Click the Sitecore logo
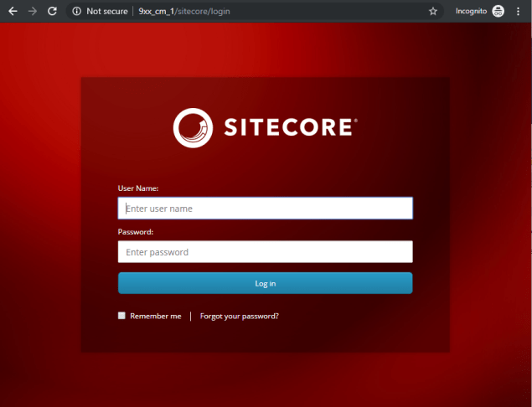532x407 pixels. pos(265,127)
